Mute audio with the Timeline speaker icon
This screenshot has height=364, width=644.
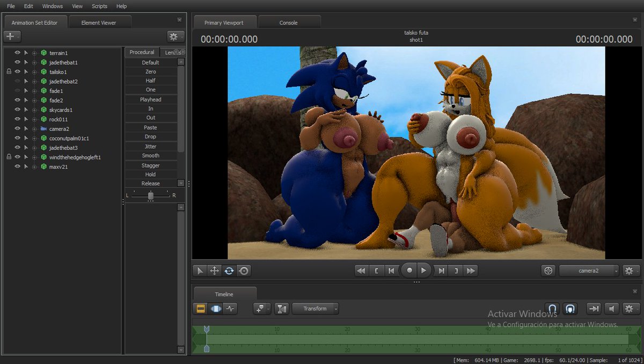[x=611, y=309]
